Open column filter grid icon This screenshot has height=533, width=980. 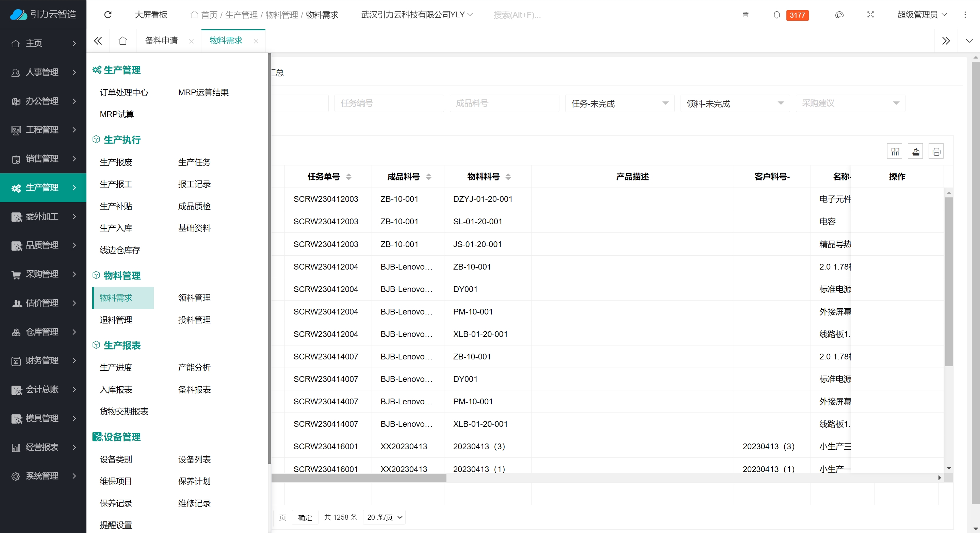click(895, 151)
